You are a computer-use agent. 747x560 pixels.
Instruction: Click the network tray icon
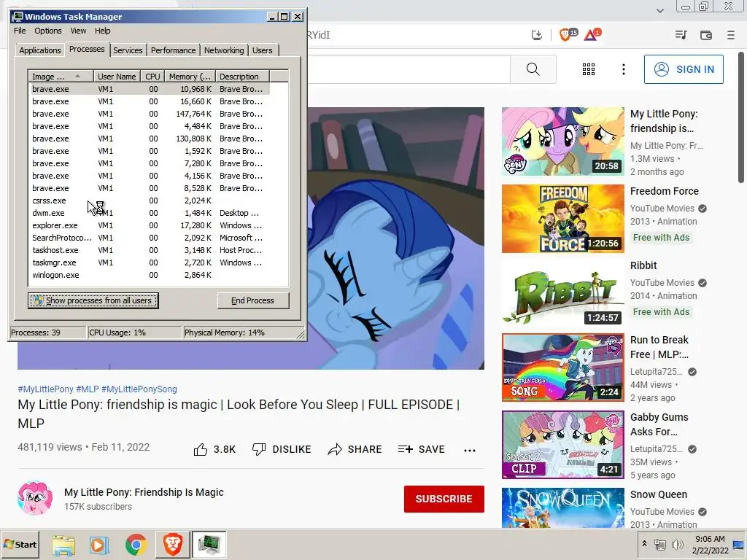[660, 544]
